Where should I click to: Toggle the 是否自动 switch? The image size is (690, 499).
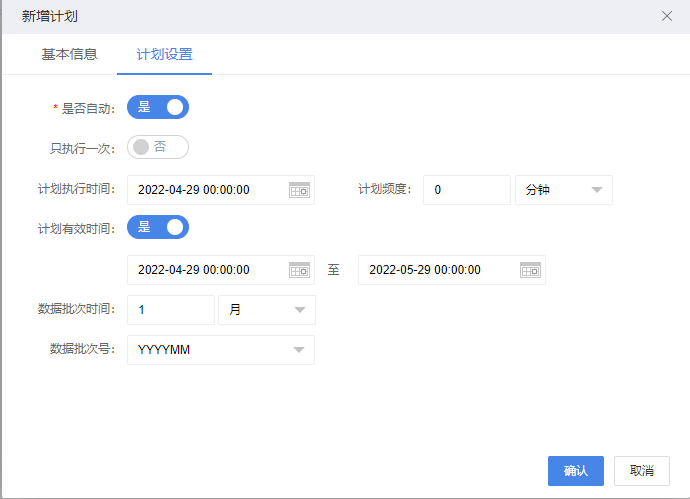pos(158,107)
